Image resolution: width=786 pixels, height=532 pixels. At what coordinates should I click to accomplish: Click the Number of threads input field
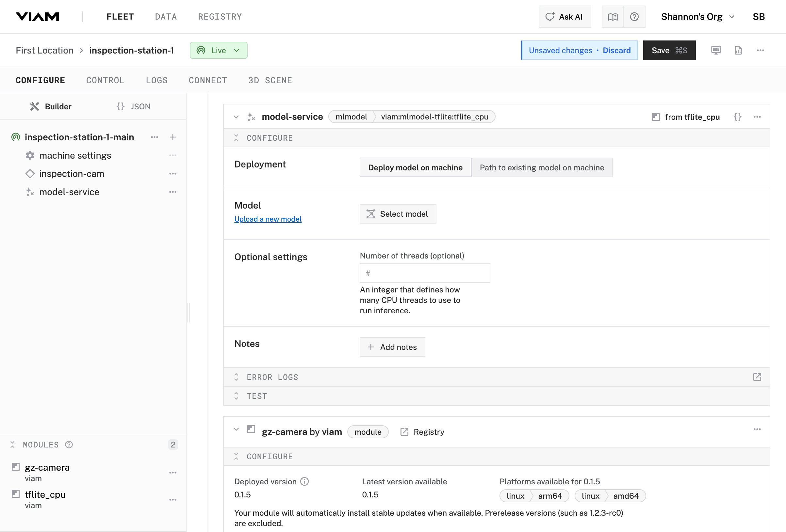click(424, 273)
